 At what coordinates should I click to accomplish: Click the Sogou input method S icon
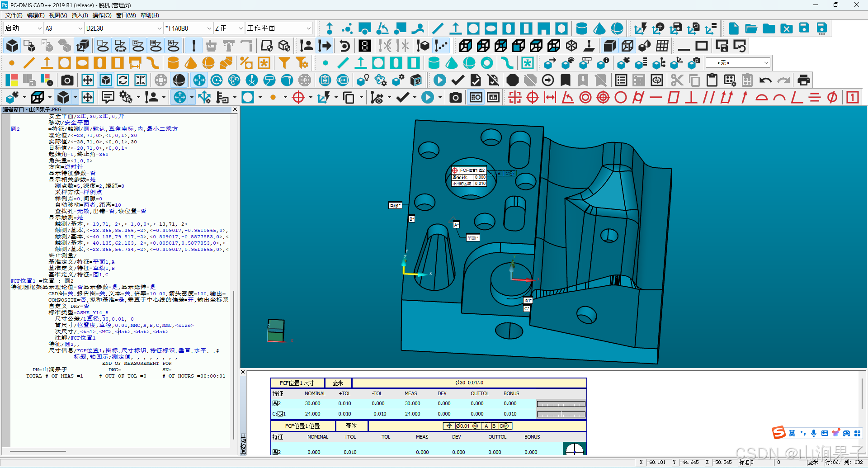[x=778, y=433]
